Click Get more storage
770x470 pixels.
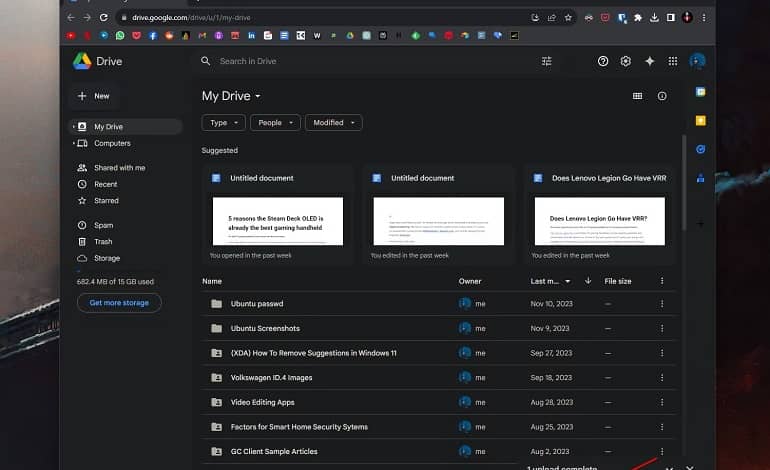tap(119, 303)
